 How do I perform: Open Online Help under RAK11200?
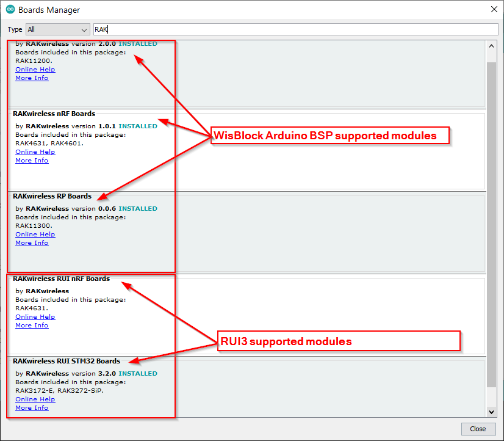(x=35, y=70)
